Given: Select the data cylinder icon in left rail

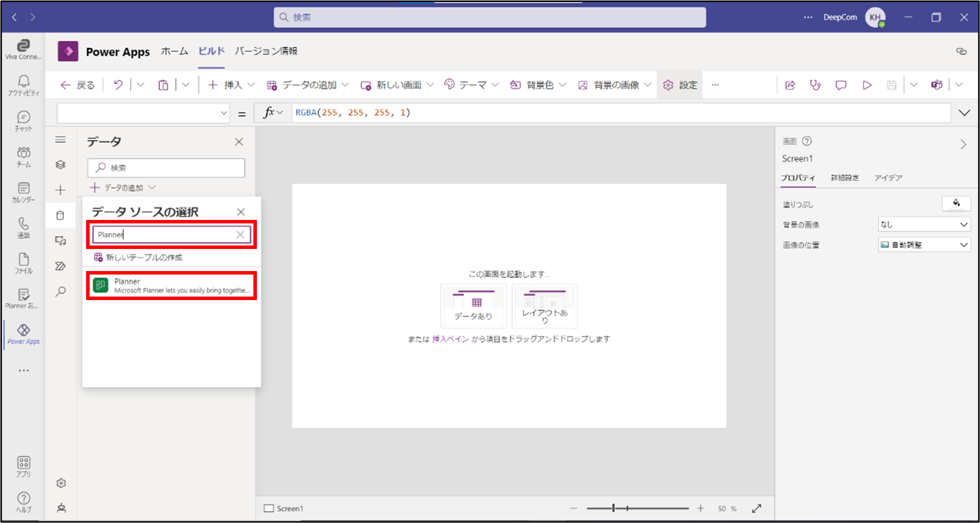Looking at the screenshot, I should pos(61,215).
